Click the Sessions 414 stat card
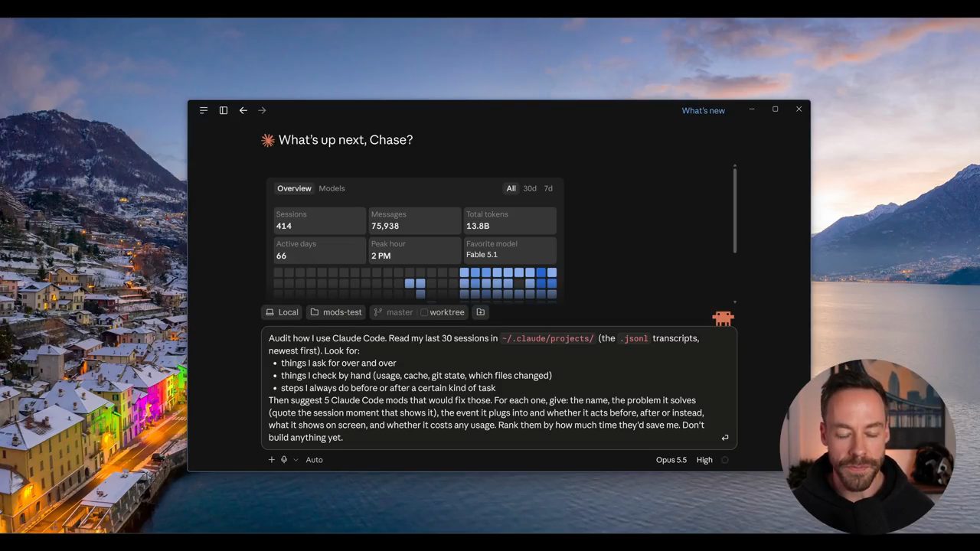980x551 pixels. click(320, 220)
